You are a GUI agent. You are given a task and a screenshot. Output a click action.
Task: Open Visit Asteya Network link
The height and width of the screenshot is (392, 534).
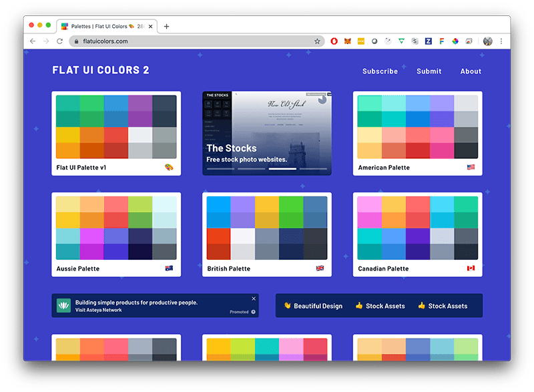pyautogui.click(x=98, y=310)
